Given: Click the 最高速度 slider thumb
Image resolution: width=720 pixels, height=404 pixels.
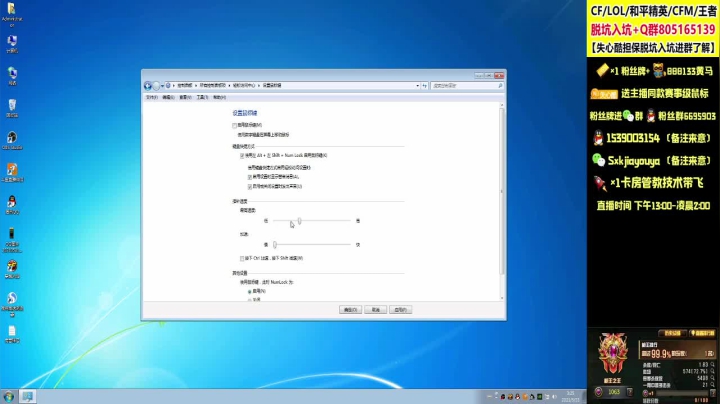Looking at the screenshot, I should [x=299, y=221].
